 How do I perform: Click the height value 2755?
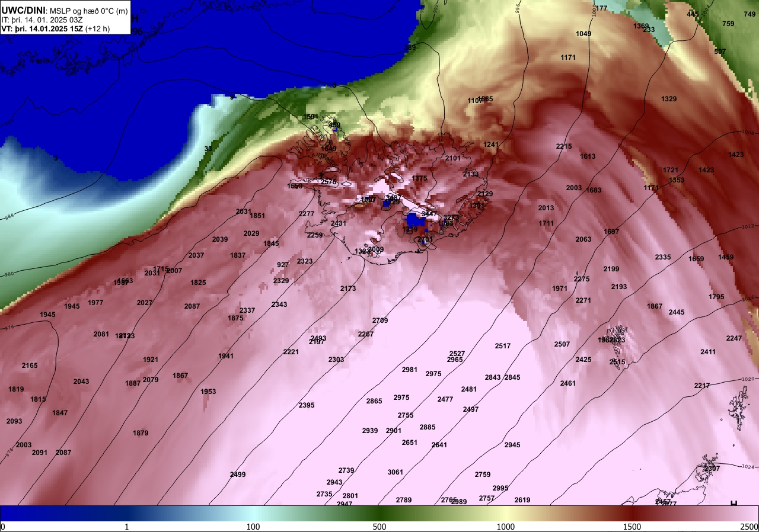coord(406,415)
